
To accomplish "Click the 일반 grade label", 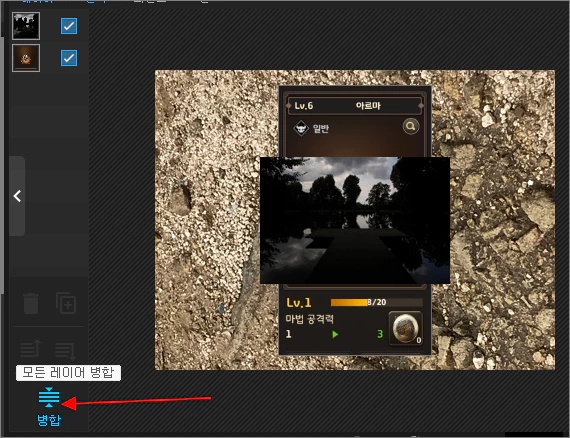I will 321,128.
